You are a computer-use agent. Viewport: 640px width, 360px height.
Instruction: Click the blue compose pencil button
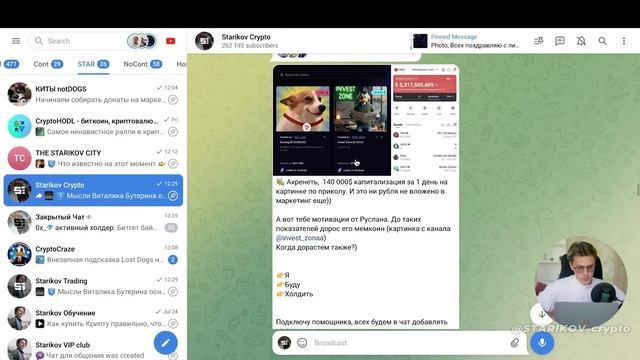(166, 343)
